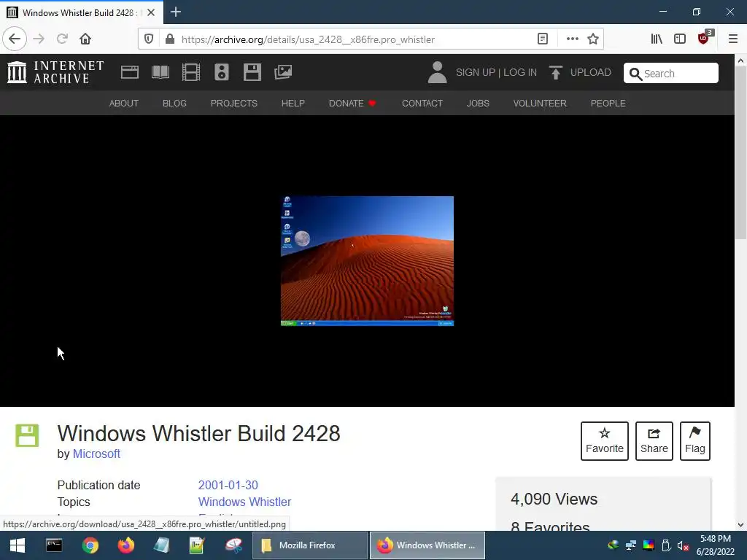Open the images section icon
This screenshot has height=560, width=747.
283,72
